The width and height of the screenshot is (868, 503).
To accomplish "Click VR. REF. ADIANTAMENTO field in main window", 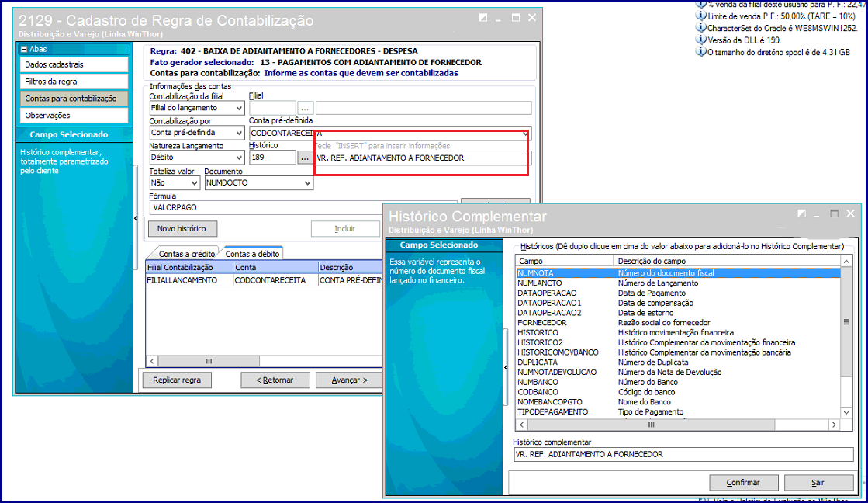I will [x=423, y=158].
